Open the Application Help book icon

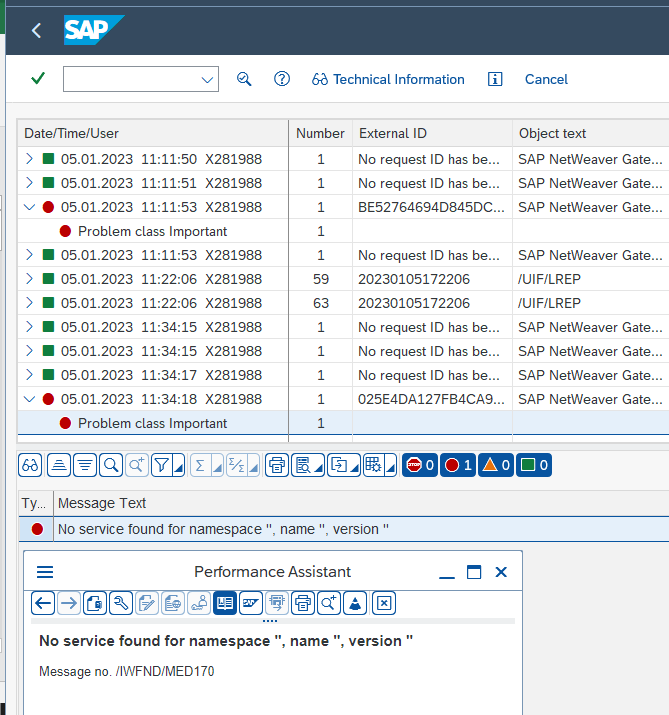pos(225,603)
